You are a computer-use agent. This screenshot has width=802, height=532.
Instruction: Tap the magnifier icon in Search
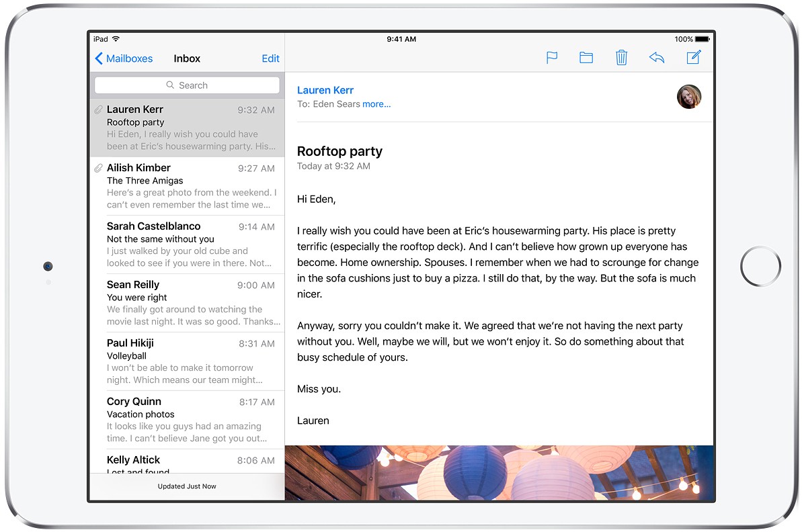tap(170, 85)
